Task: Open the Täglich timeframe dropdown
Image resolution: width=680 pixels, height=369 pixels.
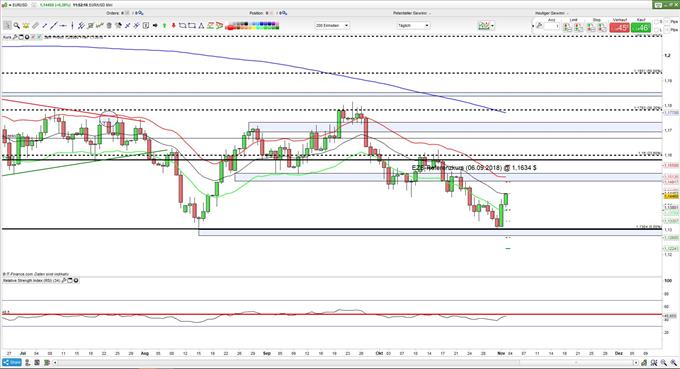Action: [413, 26]
